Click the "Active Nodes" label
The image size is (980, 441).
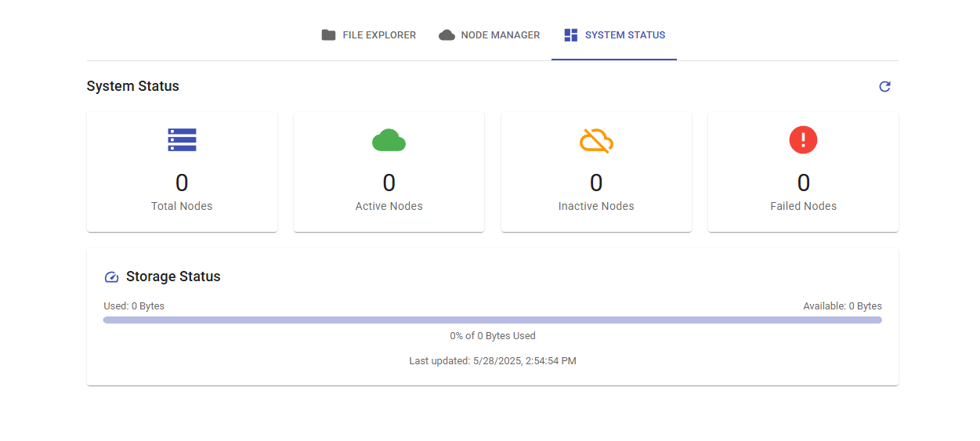click(x=389, y=206)
